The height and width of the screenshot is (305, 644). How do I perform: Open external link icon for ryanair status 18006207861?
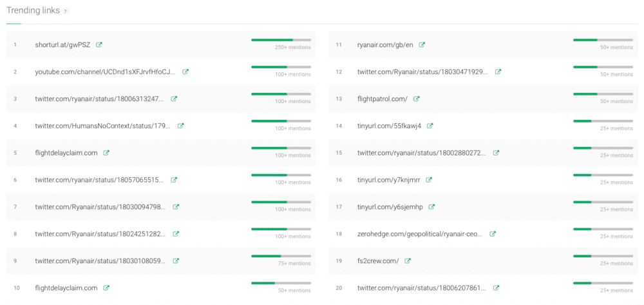point(496,288)
